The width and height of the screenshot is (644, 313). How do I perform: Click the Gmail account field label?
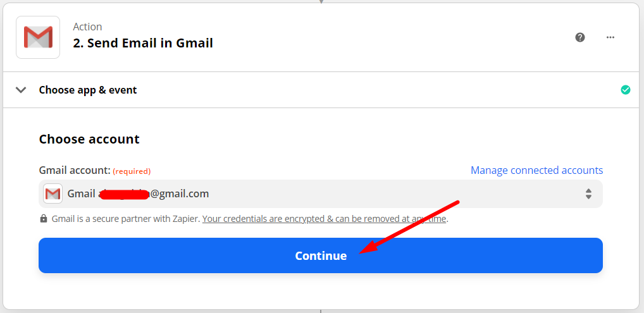pyautogui.click(x=75, y=170)
